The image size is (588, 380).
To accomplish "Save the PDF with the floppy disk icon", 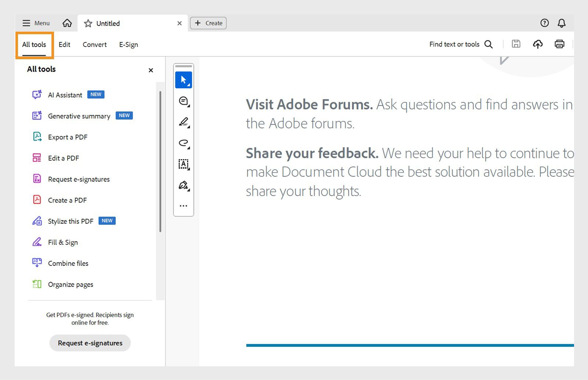I will click(x=516, y=44).
